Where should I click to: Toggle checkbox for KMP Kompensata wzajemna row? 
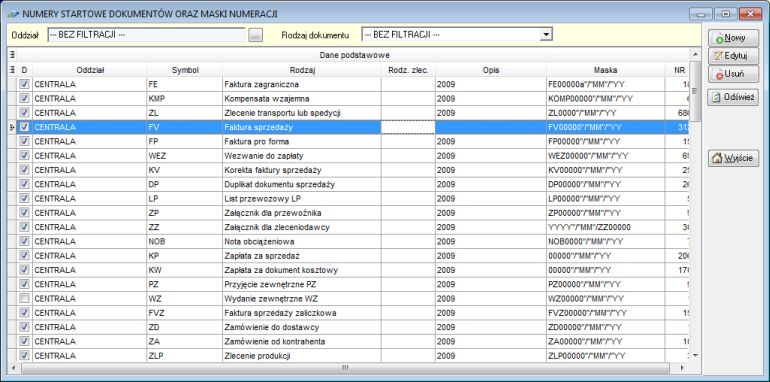point(24,99)
